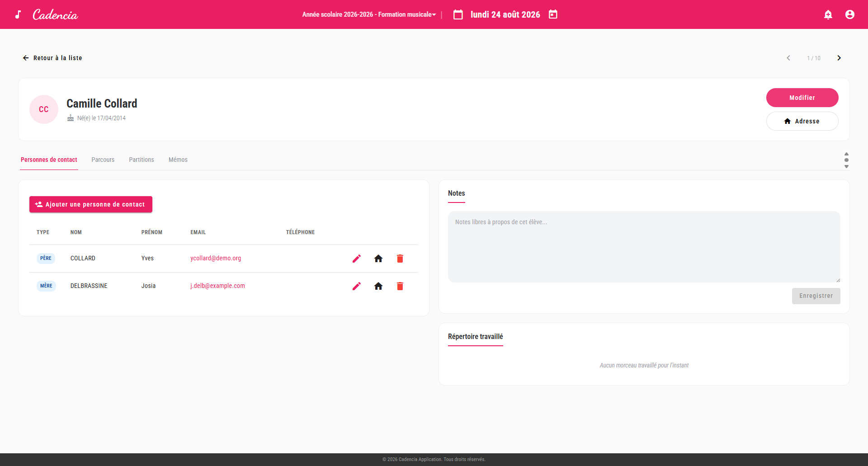Viewport: 868px width, 466px height.
Task: Select the Personnes de contact tab
Action: click(49, 160)
